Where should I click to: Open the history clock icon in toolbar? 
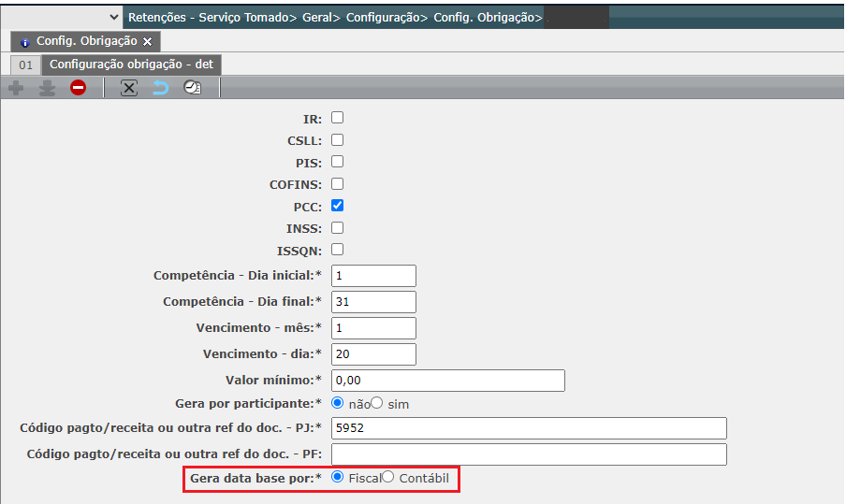[192, 88]
